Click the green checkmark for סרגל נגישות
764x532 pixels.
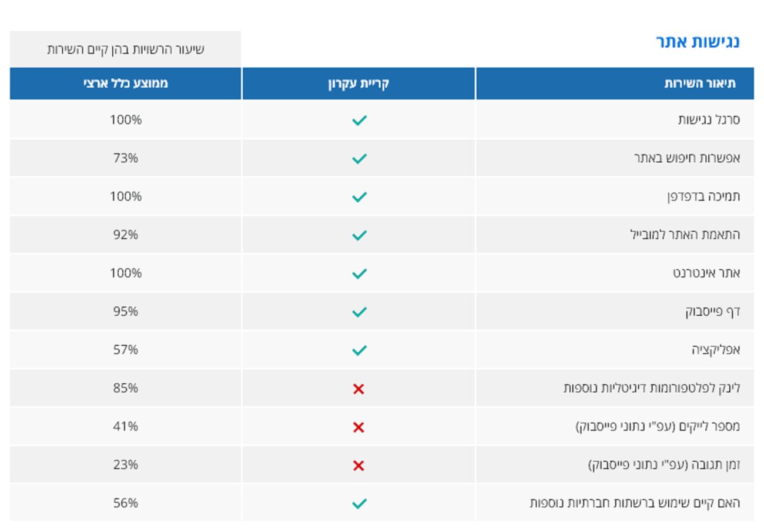pos(359,120)
